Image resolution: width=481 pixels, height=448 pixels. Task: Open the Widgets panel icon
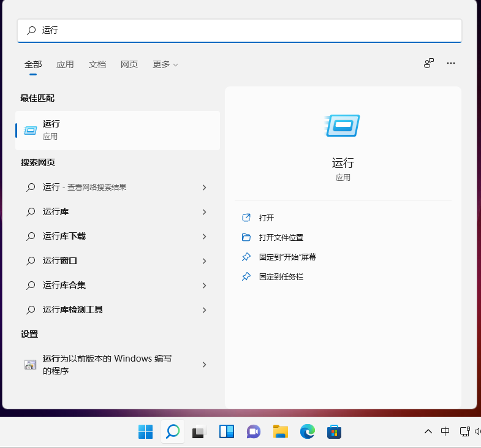[227, 432]
